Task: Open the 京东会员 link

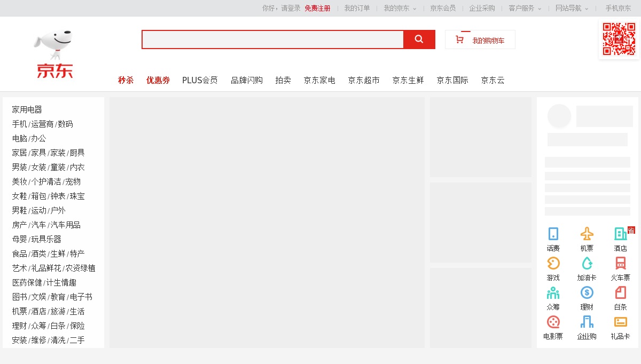Action: 443,8
